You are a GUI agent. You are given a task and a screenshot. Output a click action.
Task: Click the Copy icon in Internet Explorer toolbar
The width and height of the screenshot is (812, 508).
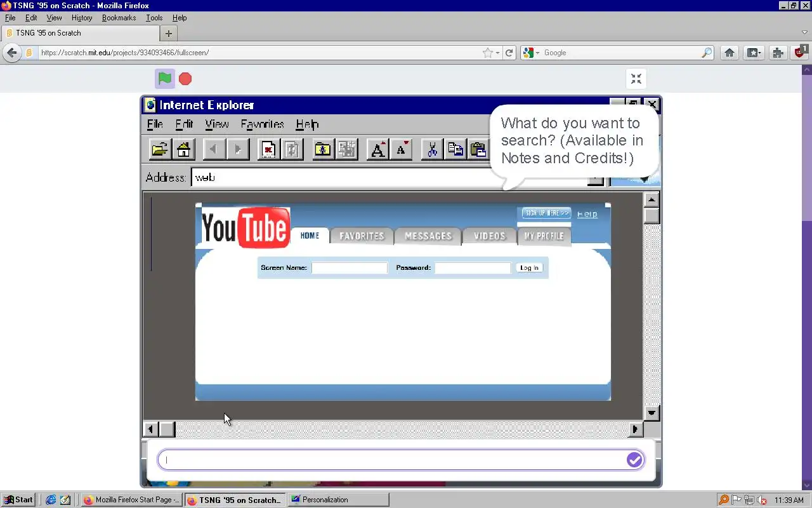(455, 149)
